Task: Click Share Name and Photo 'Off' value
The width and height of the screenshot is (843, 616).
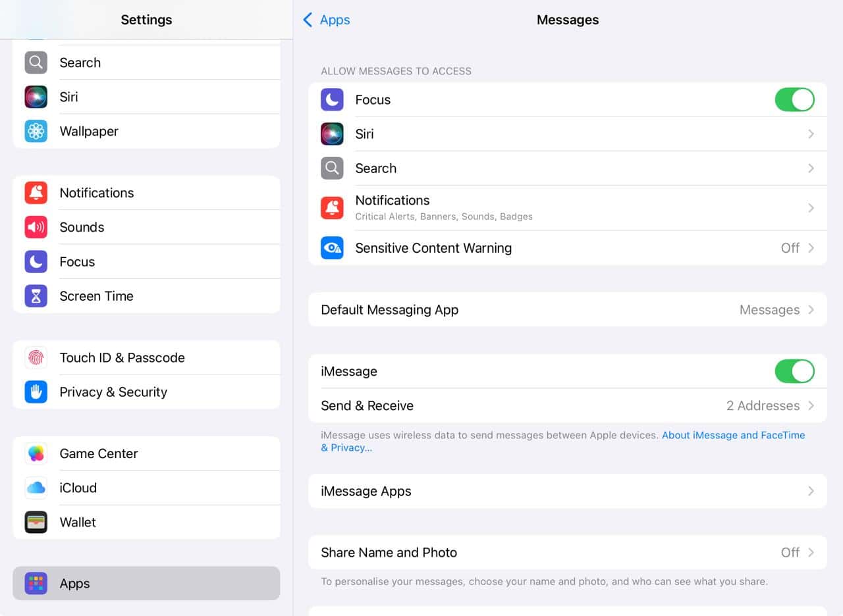Action: click(790, 552)
